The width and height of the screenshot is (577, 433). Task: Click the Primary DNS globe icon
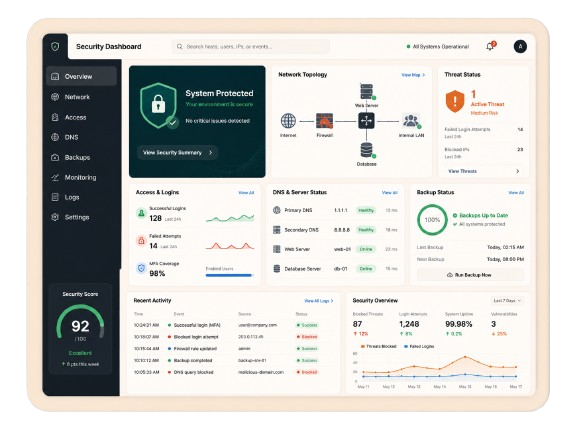click(x=277, y=210)
